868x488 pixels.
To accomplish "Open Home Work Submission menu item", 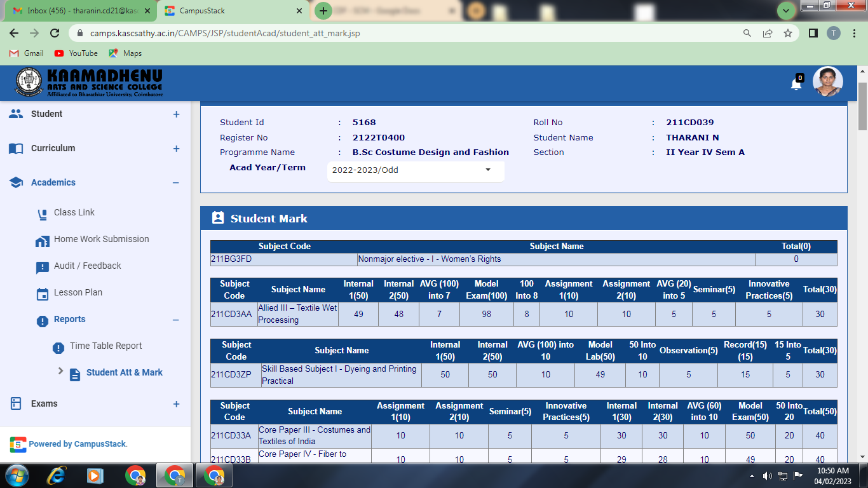I will [102, 239].
